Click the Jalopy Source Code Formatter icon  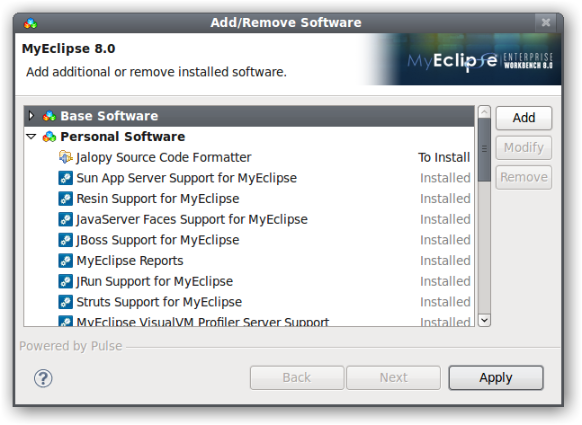[66, 157]
